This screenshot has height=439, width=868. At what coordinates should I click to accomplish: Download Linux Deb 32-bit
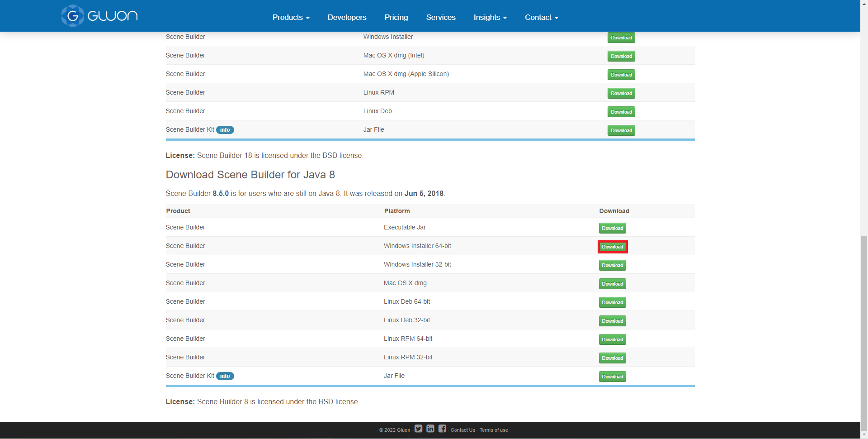(613, 321)
